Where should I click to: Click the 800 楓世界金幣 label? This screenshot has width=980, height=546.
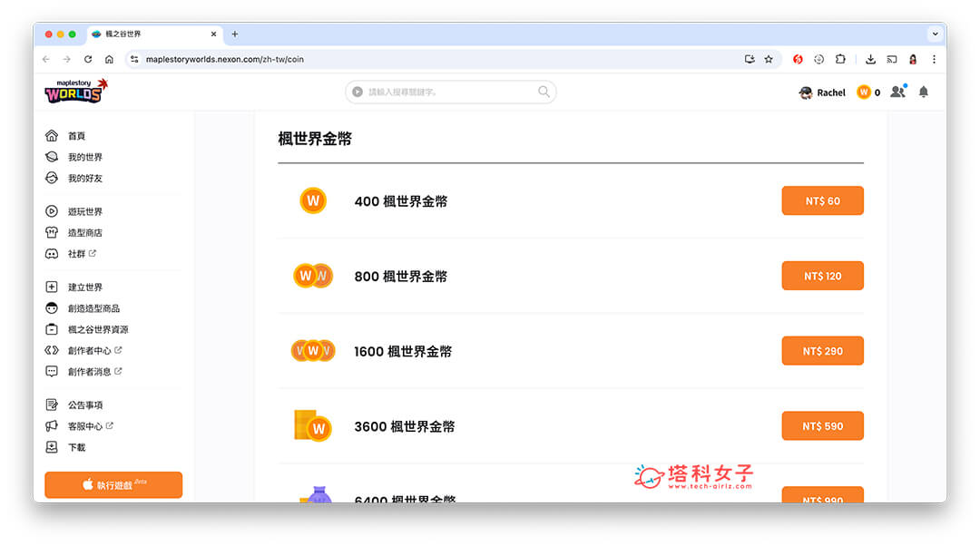401,276
